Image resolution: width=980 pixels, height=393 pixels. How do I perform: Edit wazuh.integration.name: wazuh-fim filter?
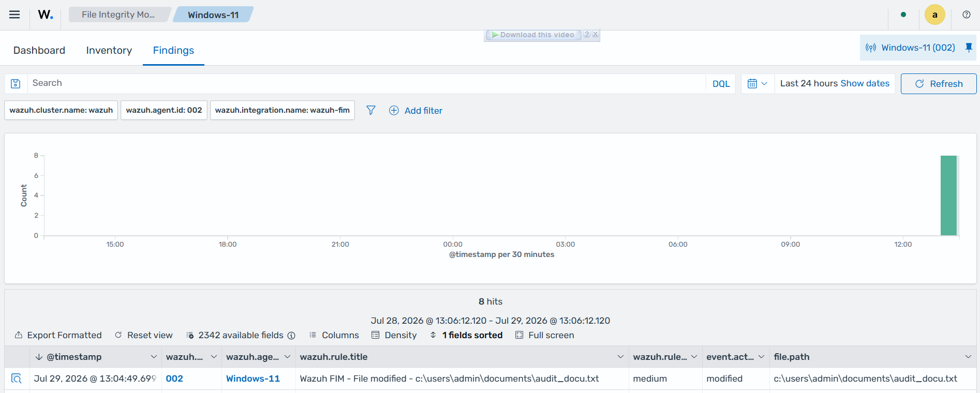283,110
